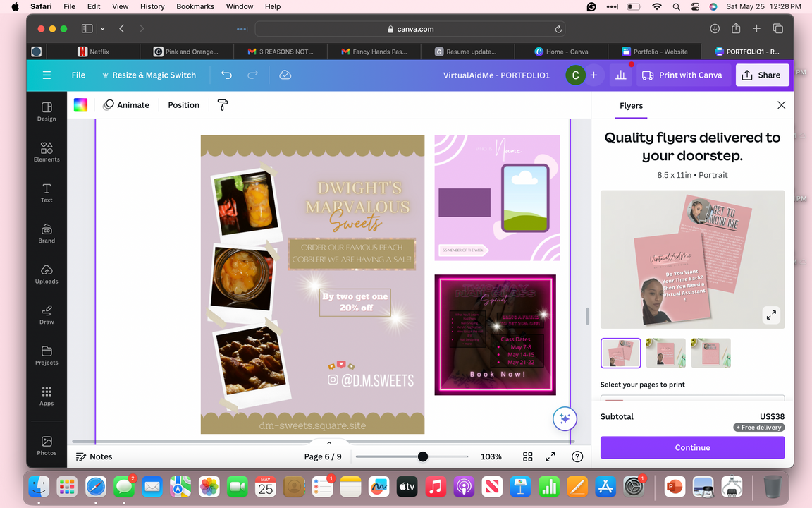812x508 pixels.
Task: Open the Uploads panel
Action: [x=47, y=274]
